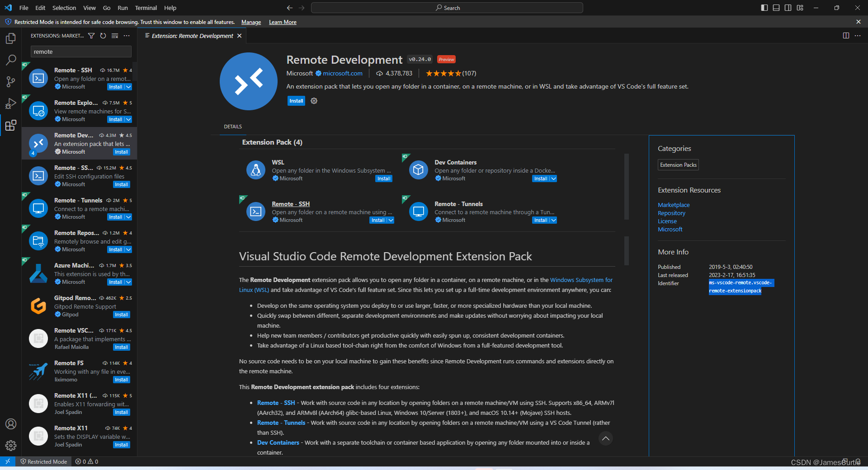Open Install dropdown for Remote Repositories

(x=128, y=249)
